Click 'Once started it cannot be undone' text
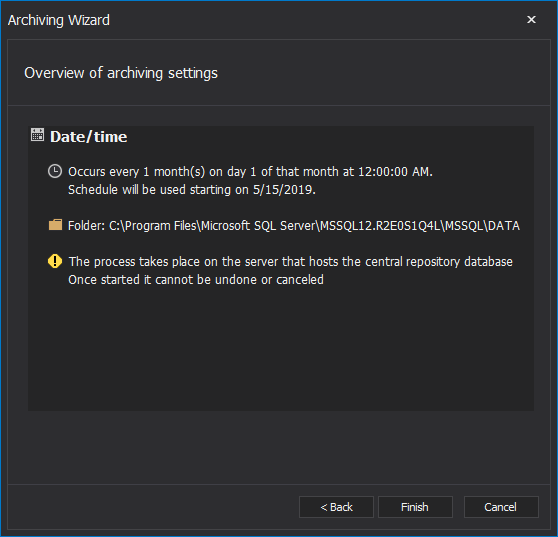The image size is (558, 537). point(196,280)
